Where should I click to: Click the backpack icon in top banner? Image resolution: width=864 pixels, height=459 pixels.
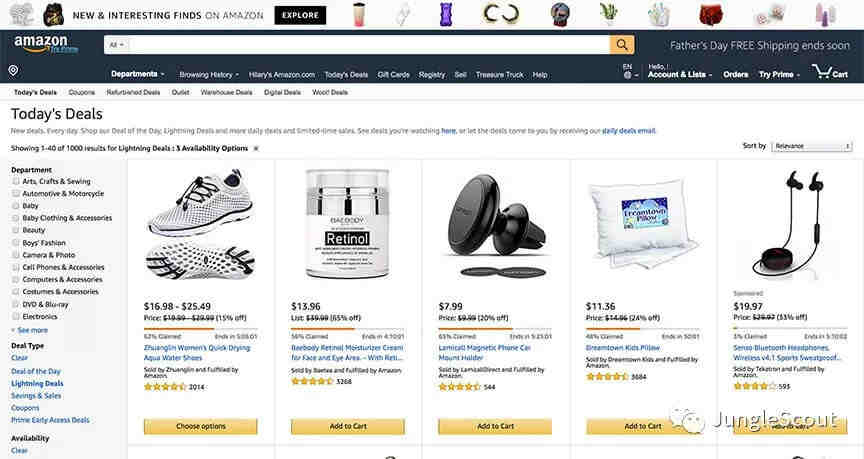click(x=53, y=14)
